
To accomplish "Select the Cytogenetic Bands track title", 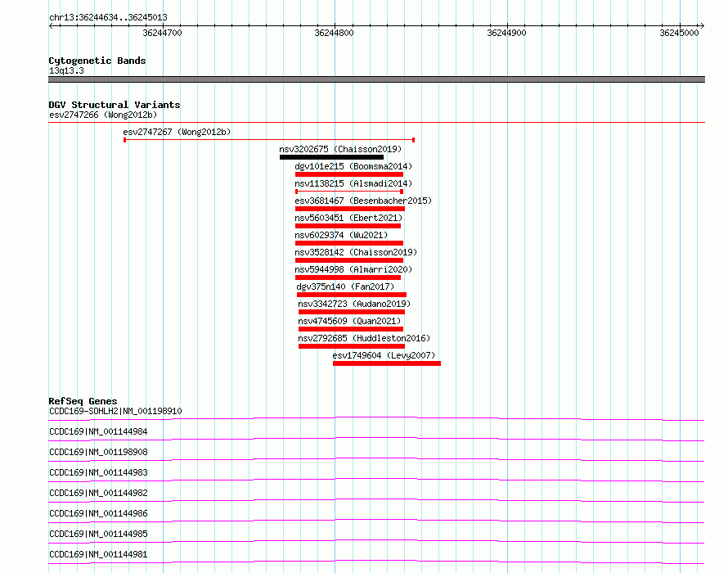I will click(x=97, y=61).
